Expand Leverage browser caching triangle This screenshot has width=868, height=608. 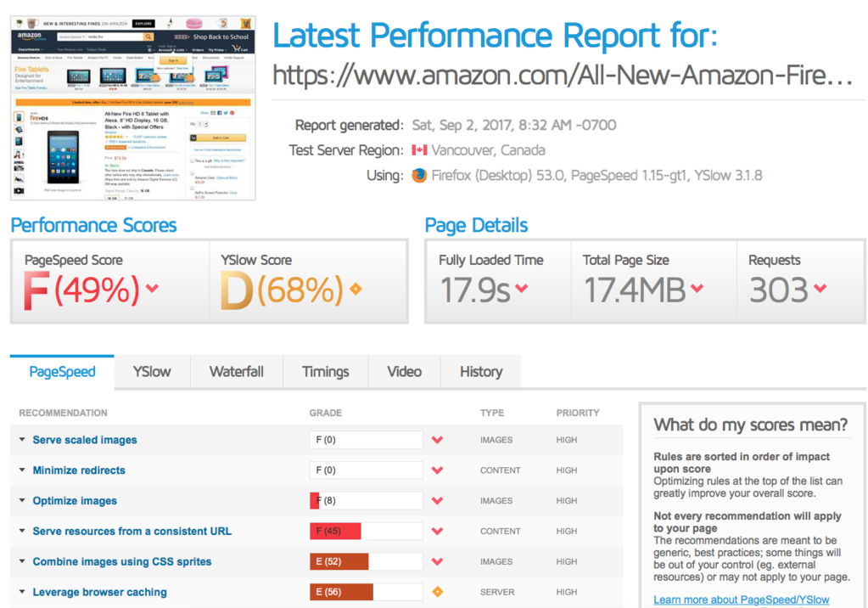(22, 592)
